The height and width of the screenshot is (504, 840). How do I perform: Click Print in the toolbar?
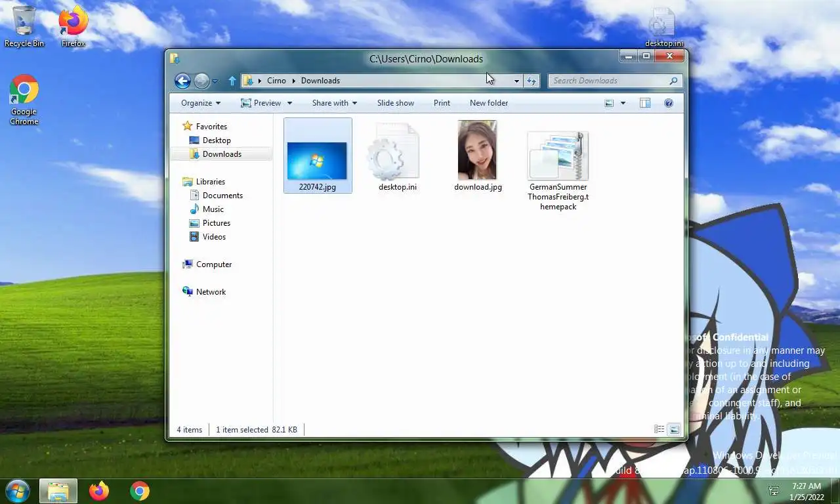point(442,103)
